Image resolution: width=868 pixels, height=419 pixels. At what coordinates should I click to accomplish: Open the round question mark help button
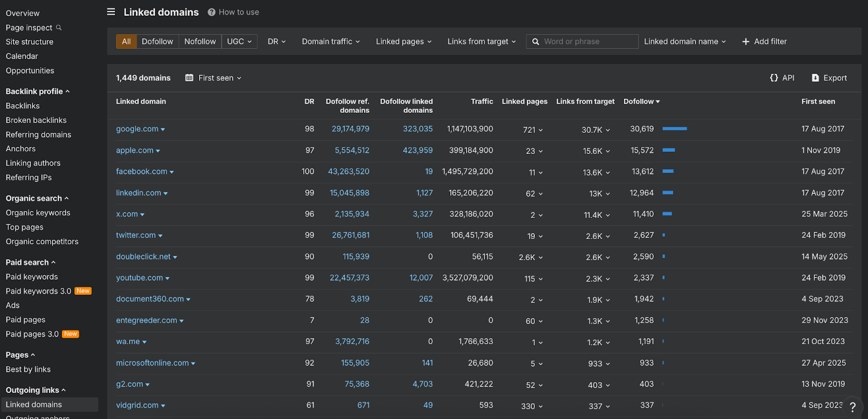pyautogui.click(x=853, y=407)
